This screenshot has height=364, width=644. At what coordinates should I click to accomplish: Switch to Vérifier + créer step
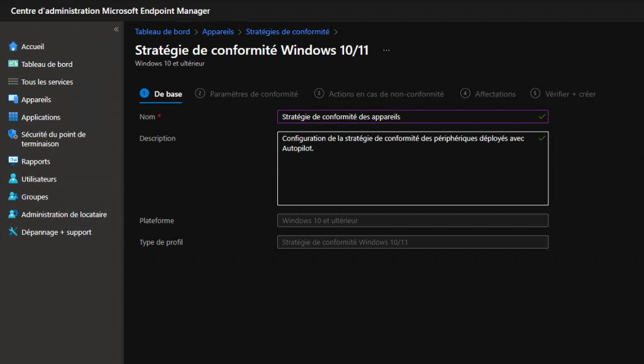[x=563, y=94]
